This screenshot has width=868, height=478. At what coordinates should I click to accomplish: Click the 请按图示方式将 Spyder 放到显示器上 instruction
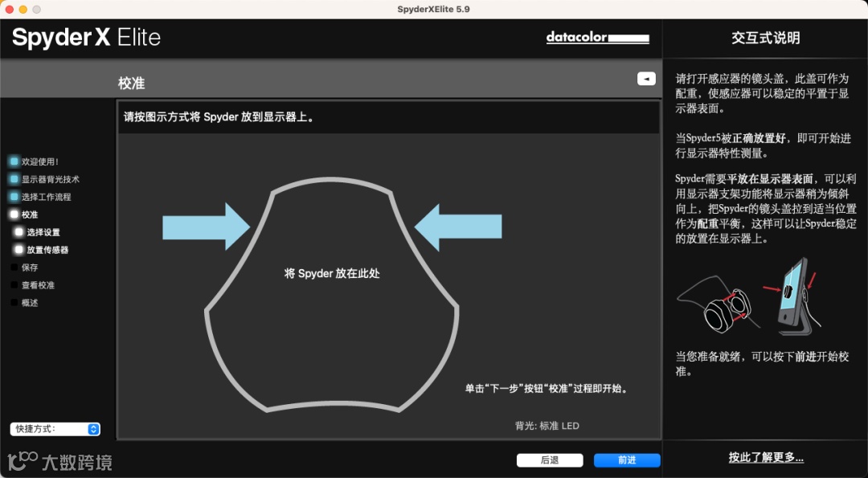(219, 117)
